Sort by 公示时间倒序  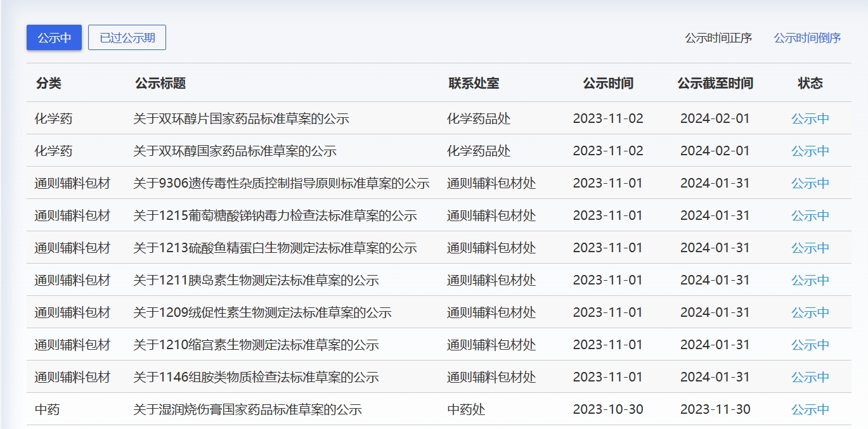(x=807, y=38)
